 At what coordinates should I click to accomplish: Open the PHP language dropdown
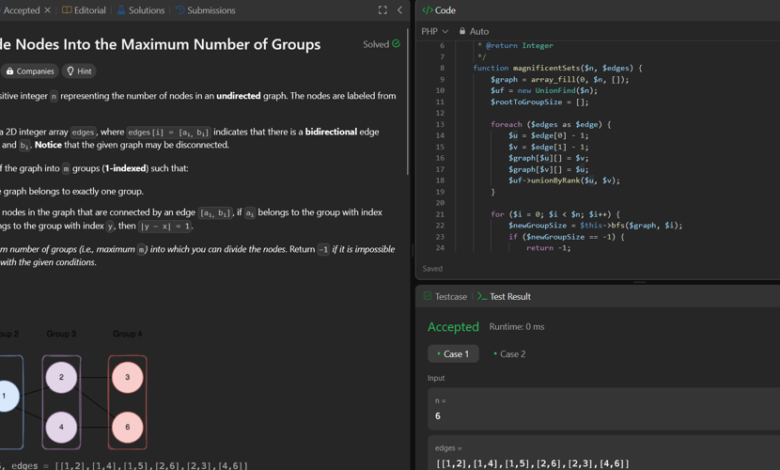[435, 31]
